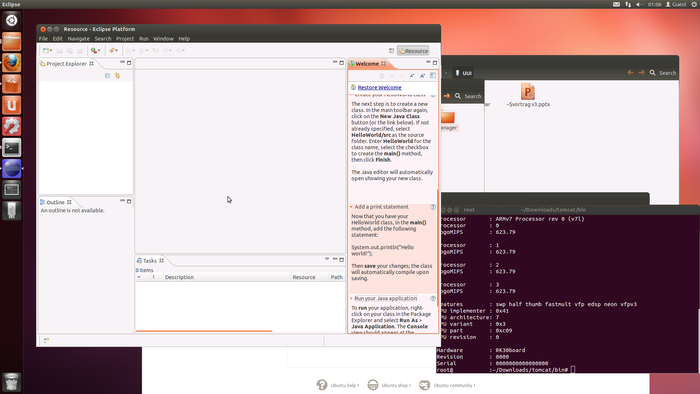The width and height of the screenshot is (700, 394).
Task: Select the Outline tab
Action: [x=56, y=202]
